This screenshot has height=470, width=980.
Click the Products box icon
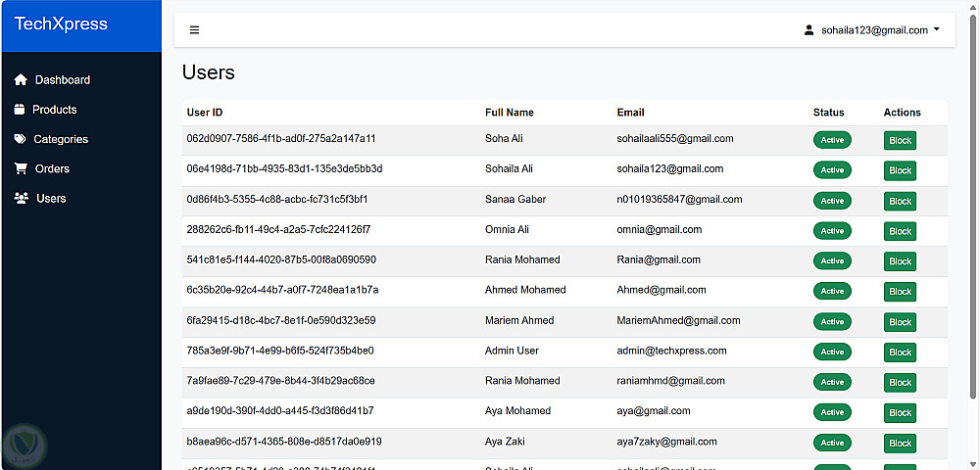pos(19,110)
